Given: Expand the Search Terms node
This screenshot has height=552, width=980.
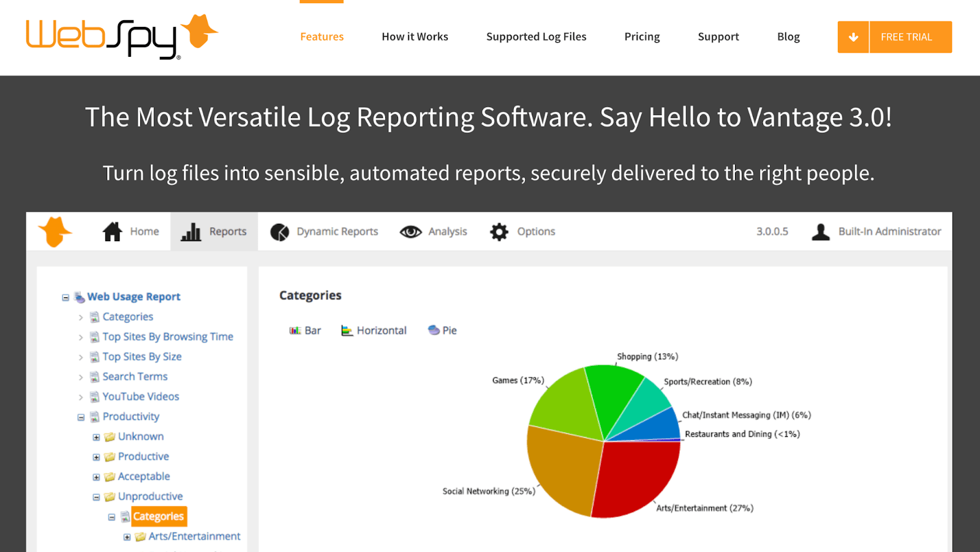Looking at the screenshot, I should coord(81,377).
